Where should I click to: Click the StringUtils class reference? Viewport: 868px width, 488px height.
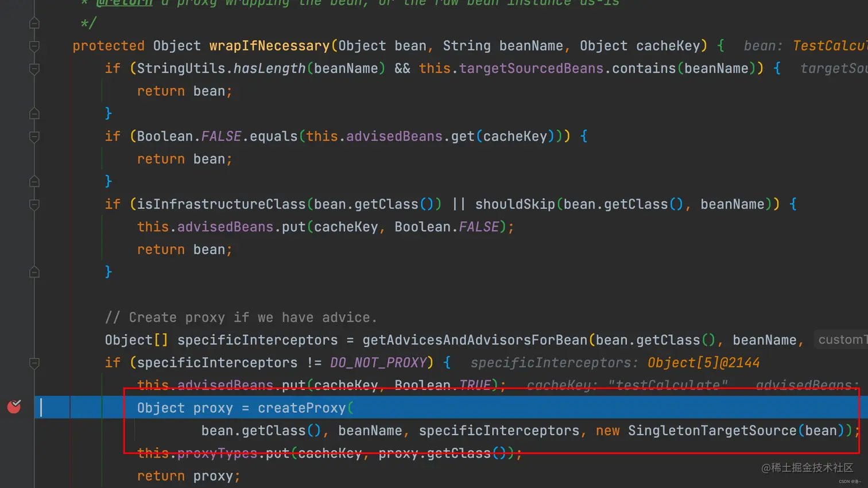point(181,68)
